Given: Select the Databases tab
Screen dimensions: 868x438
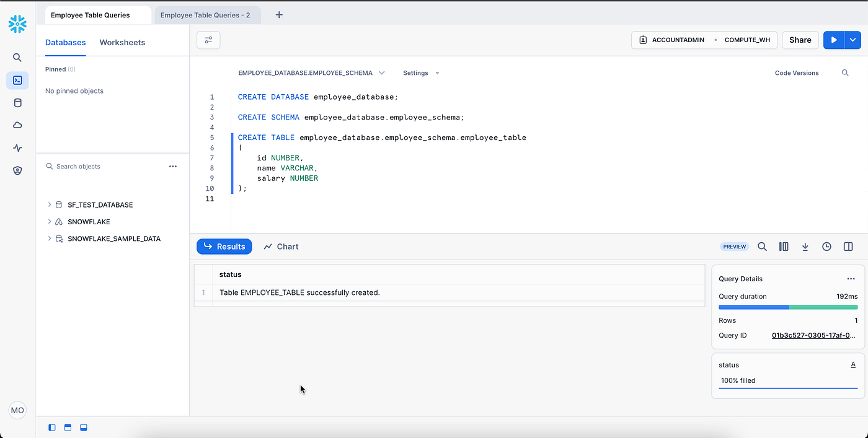Looking at the screenshot, I should pos(66,43).
